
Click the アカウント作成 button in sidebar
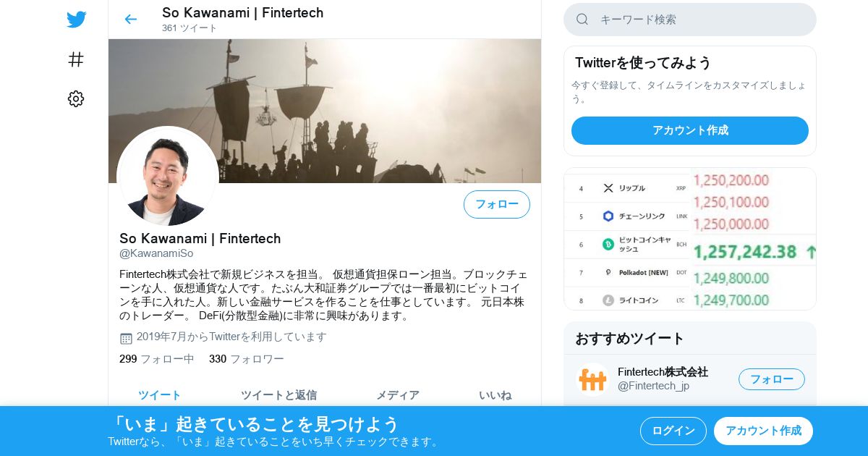pos(690,130)
